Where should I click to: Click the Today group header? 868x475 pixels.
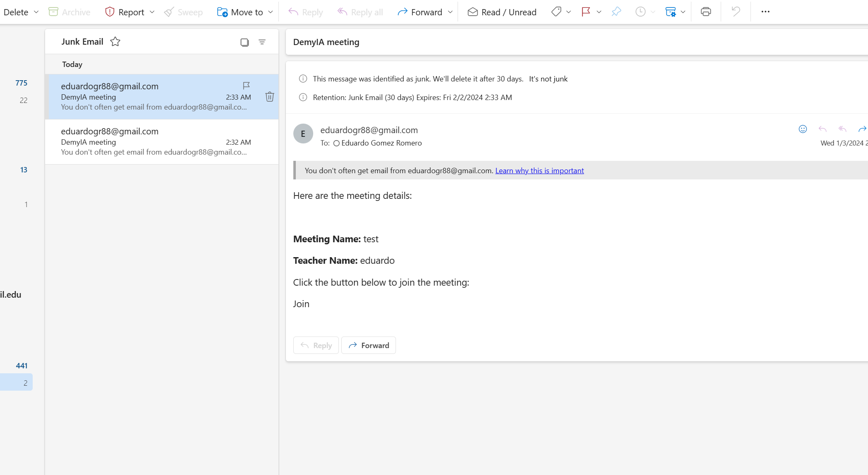(x=72, y=64)
